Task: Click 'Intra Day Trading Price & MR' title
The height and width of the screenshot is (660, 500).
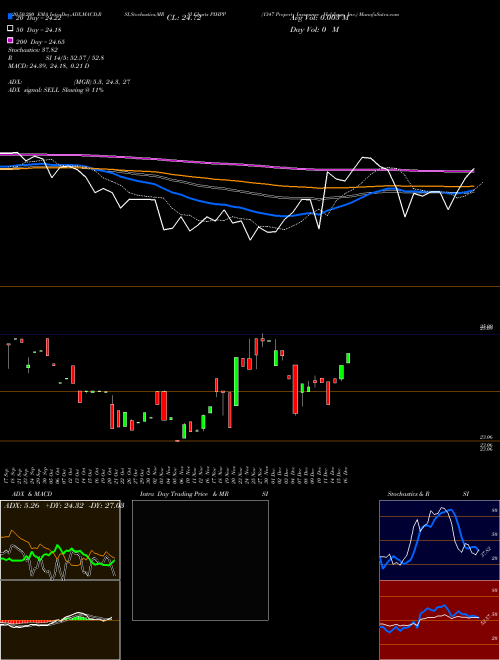Action: tap(184, 494)
